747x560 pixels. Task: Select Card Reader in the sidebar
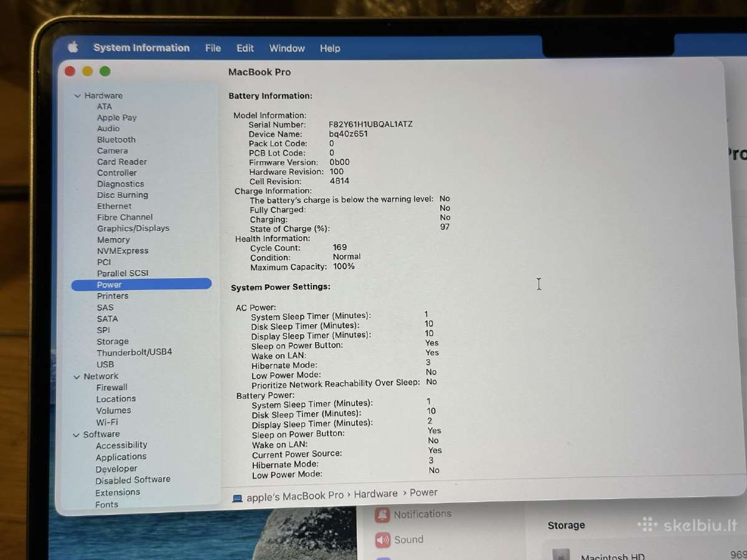[x=122, y=162]
